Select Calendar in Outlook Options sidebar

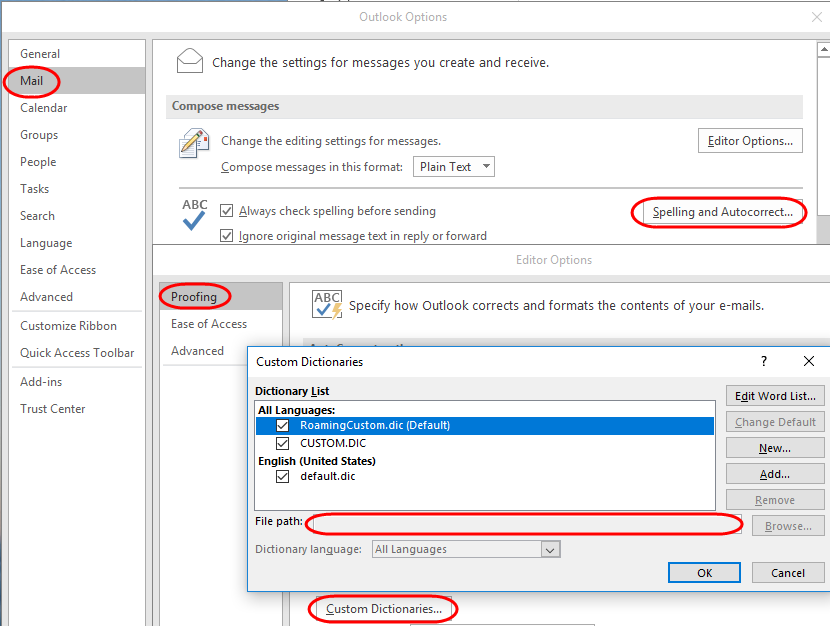[x=44, y=108]
